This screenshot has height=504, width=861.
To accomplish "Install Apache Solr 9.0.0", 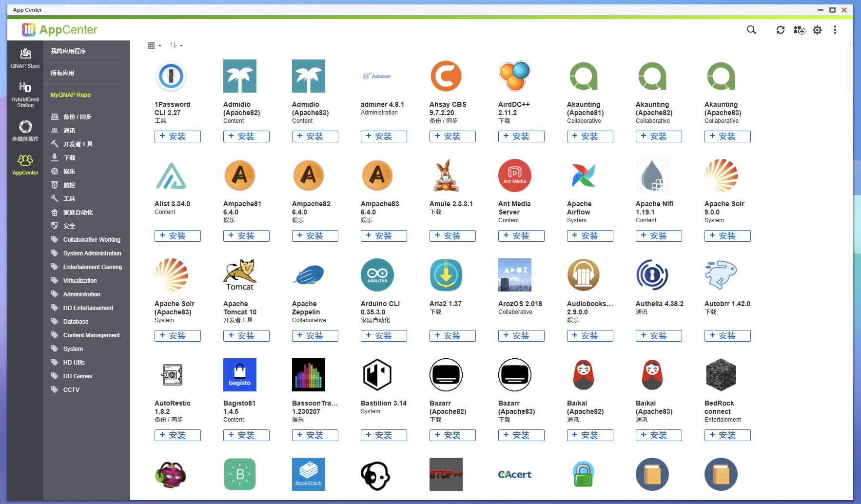I will 727,236.
